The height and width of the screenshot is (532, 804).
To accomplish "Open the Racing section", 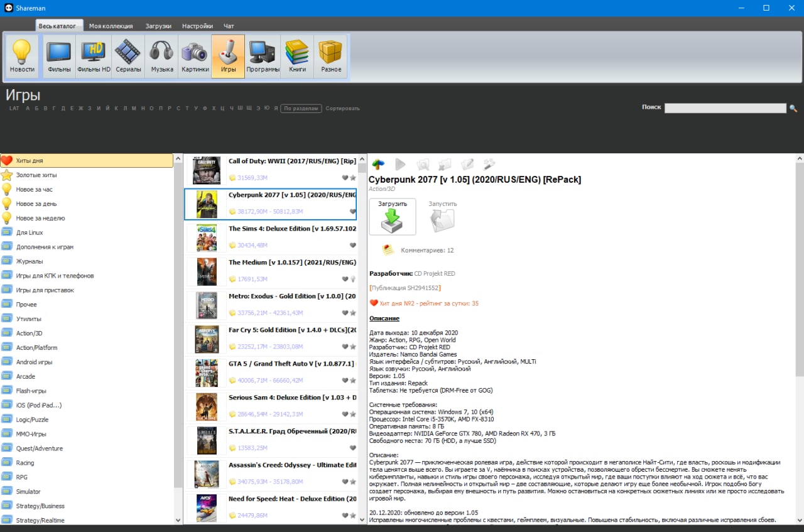I will click(x=87, y=463).
